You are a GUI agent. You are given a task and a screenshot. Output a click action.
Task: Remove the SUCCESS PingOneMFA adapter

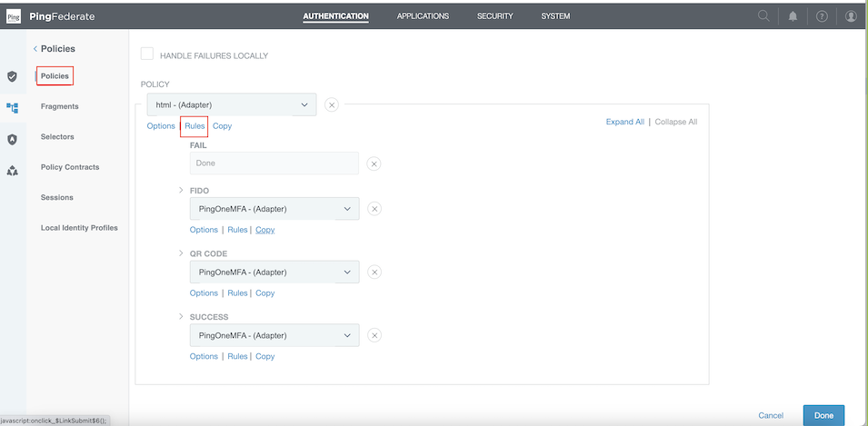coord(374,335)
